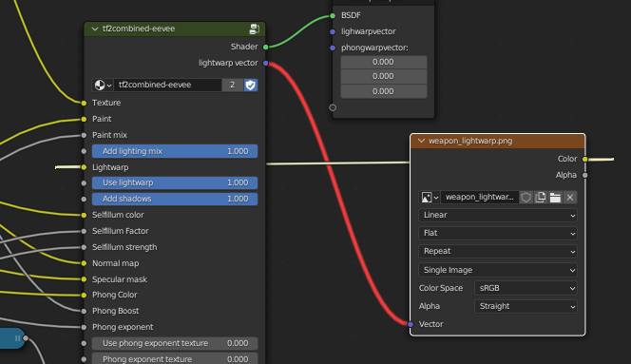Click the open image folder icon
Viewport: 631px width, 364px height.
click(x=555, y=198)
